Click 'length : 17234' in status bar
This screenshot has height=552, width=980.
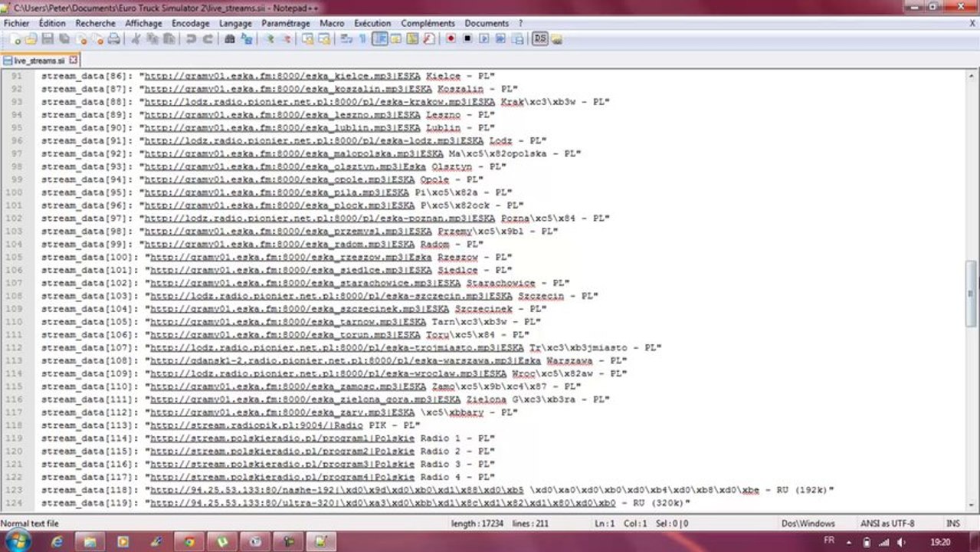[477, 524]
